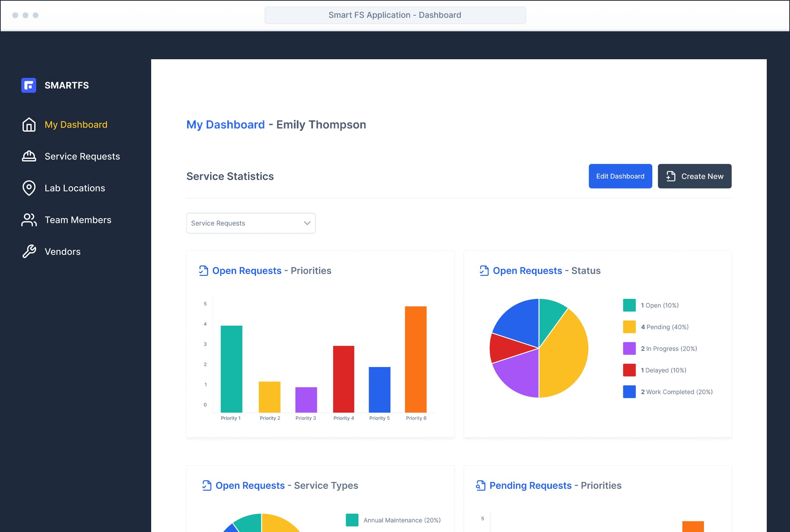Click the dropdown chevron arrow
This screenshot has height=532, width=790.
(307, 223)
